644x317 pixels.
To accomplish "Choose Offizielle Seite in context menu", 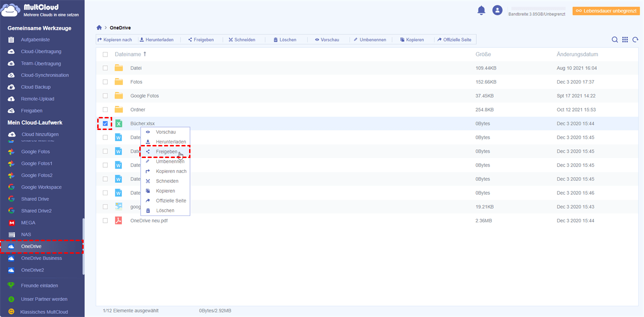I will [x=165, y=201].
